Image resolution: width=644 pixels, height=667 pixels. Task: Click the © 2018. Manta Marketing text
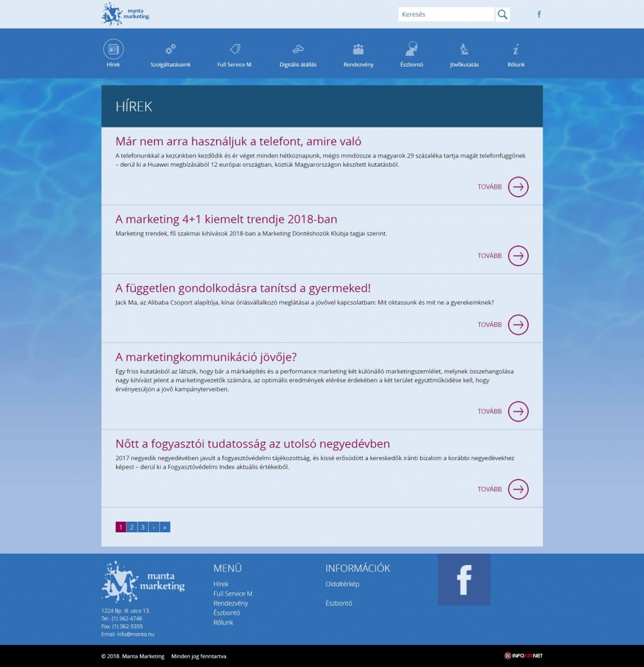tap(133, 656)
